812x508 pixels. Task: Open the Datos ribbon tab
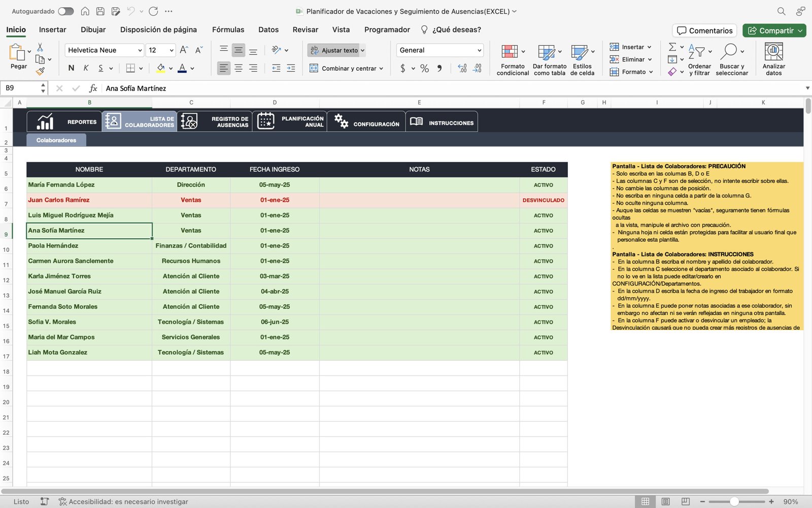[x=268, y=29]
